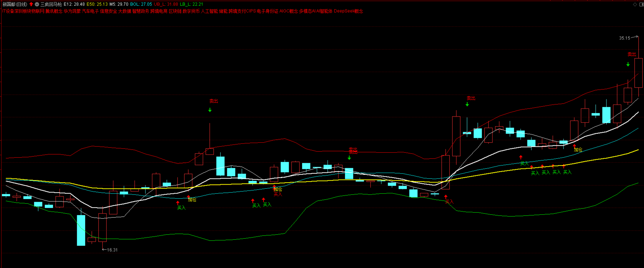Toggle the side panel layout icon

[641, 4]
